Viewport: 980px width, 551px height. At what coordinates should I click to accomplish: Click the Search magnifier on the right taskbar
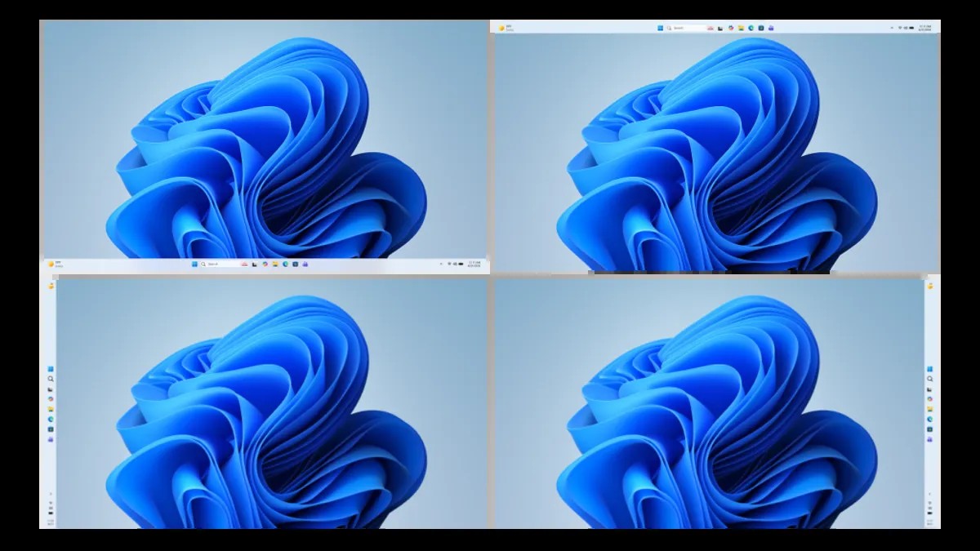pos(930,380)
